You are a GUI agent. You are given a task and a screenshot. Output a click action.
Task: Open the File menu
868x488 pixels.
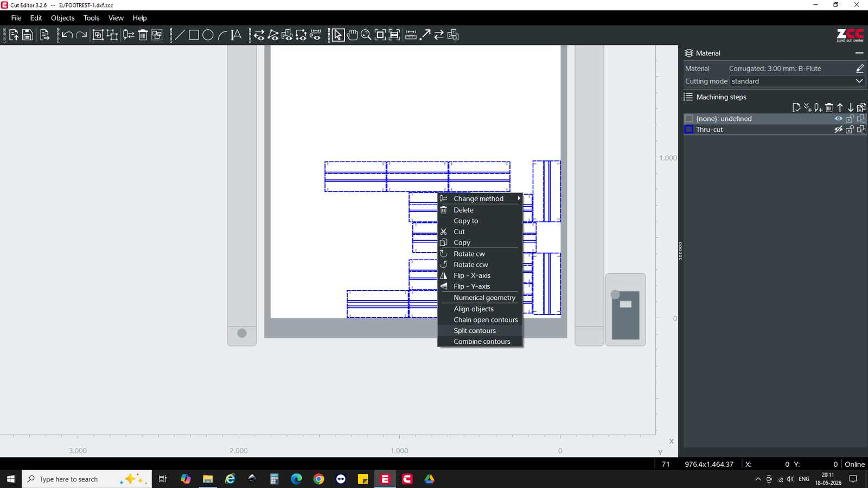(x=16, y=18)
